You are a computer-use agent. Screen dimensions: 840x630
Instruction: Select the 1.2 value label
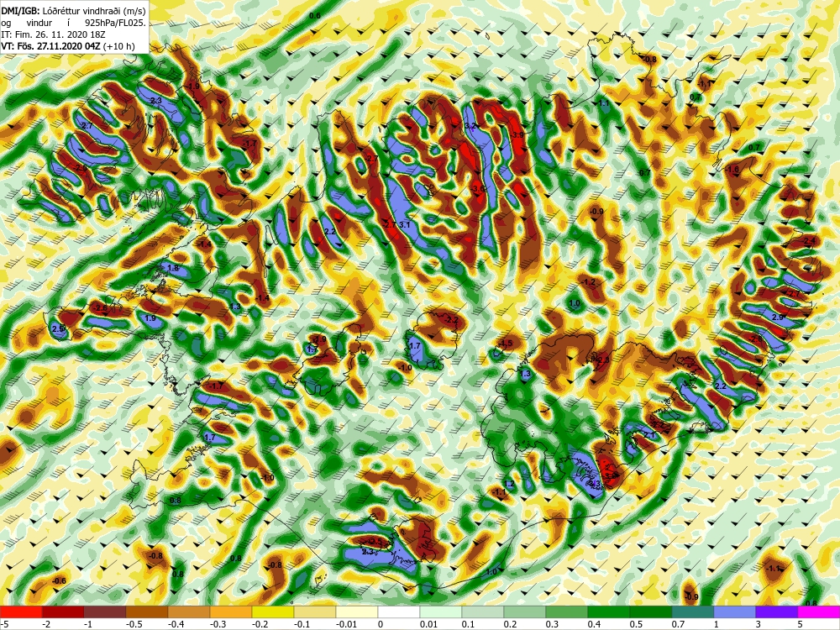point(510,484)
